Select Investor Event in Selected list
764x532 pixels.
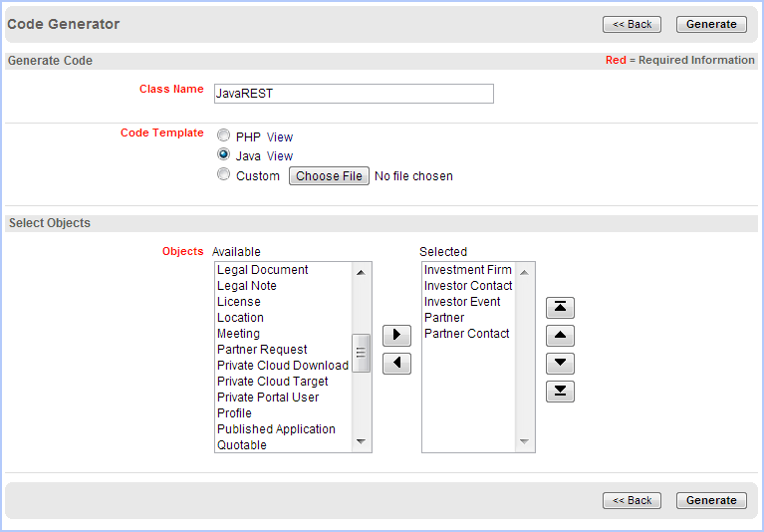462,302
